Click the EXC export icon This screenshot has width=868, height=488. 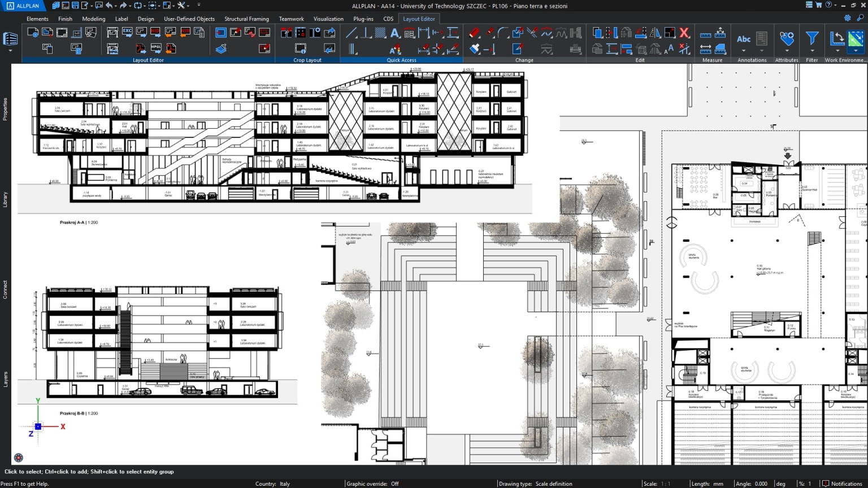coord(127,32)
